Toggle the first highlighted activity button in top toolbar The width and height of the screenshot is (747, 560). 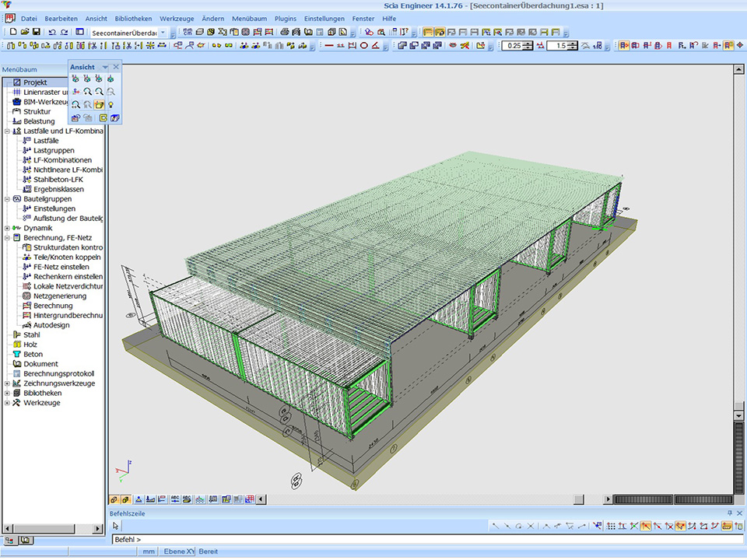(x=429, y=32)
